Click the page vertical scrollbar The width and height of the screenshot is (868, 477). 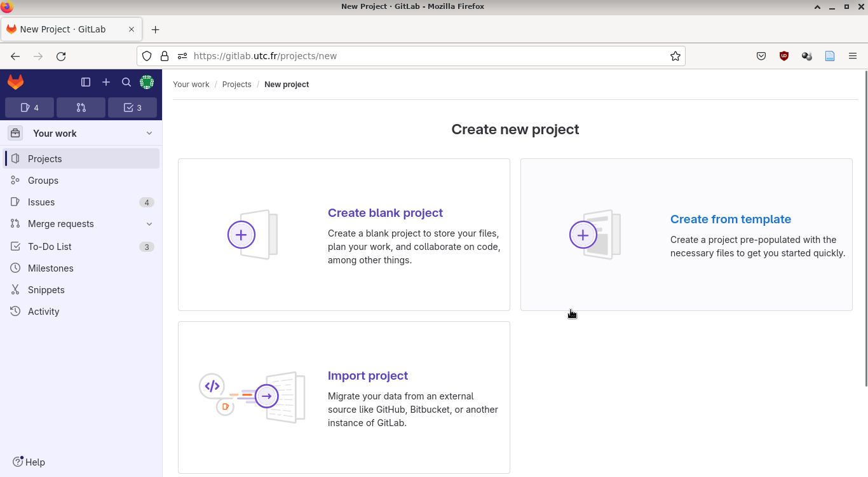(x=865, y=229)
